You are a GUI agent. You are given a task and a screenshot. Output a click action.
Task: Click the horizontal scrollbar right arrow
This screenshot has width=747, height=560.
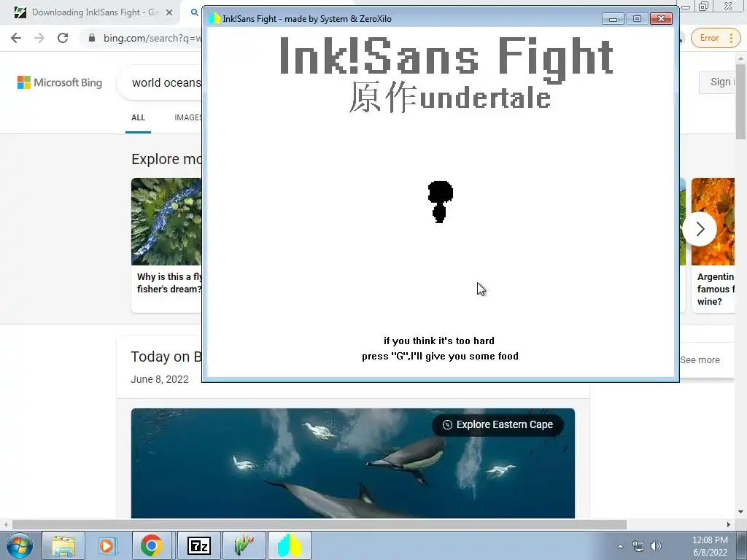729,524
